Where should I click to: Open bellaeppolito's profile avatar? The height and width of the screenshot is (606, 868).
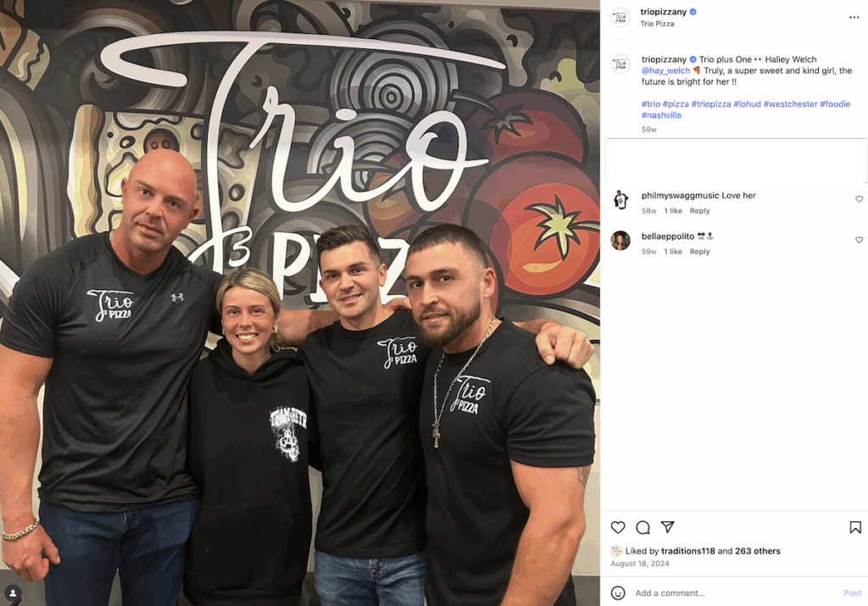point(620,240)
